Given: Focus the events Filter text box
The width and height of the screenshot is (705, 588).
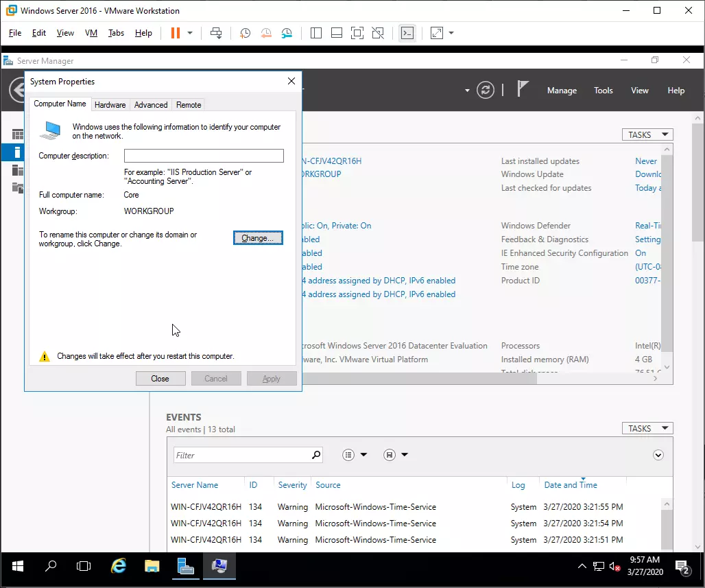Looking at the screenshot, I should [x=242, y=455].
